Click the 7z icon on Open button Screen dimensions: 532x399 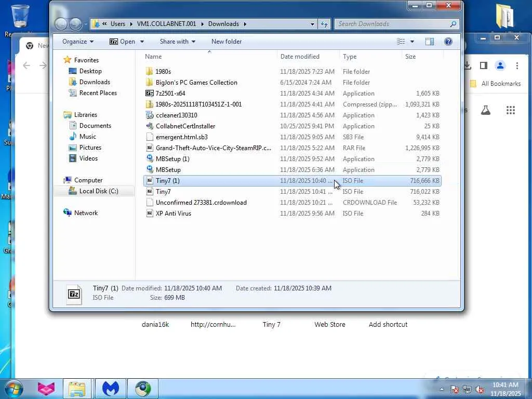point(114,42)
